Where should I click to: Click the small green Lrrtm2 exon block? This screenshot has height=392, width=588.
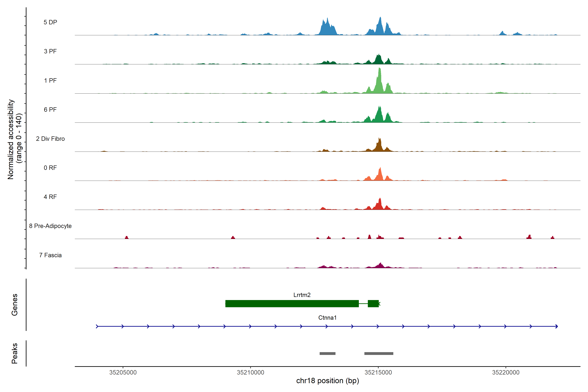click(373, 304)
